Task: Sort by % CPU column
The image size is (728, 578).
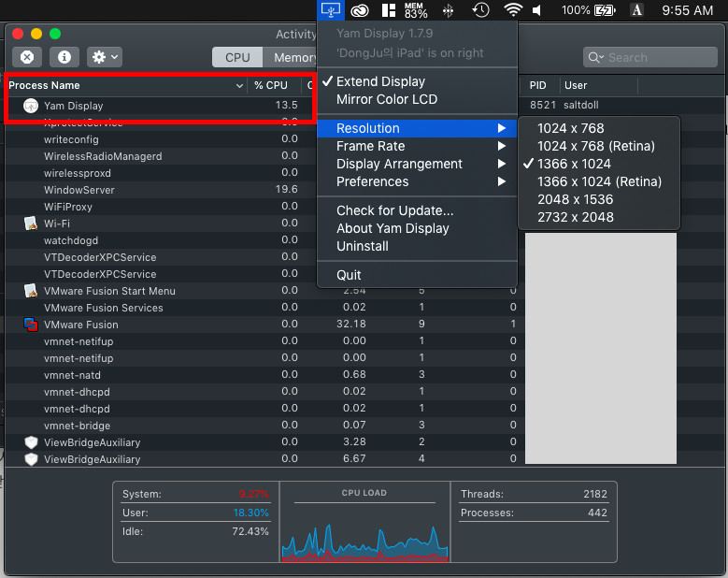Action: point(274,85)
